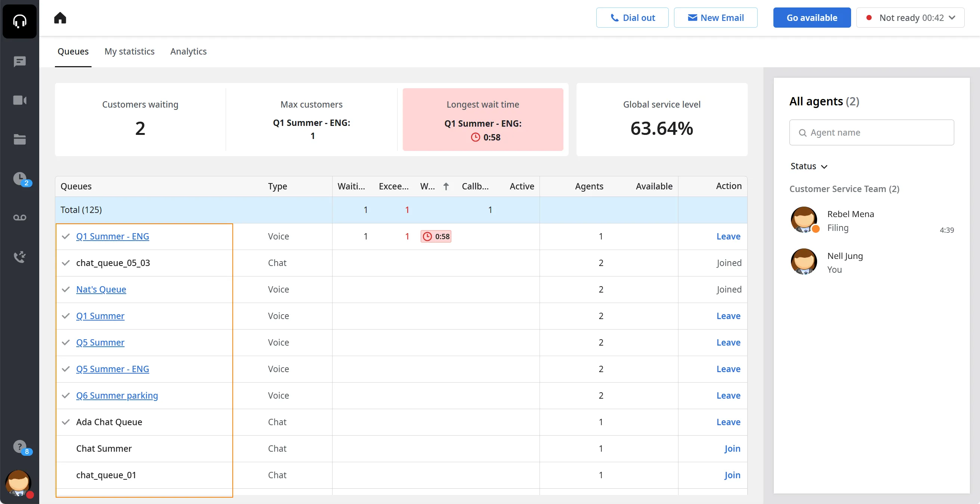The width and height of the screenshot is (980, 504).
Task: Click the Agent name search field
Action: click(x=871, y=132)
